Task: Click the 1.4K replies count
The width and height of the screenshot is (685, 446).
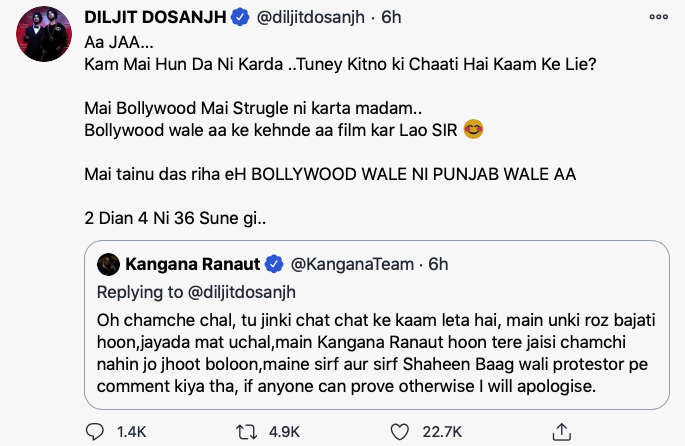Action: coord(132,431)
